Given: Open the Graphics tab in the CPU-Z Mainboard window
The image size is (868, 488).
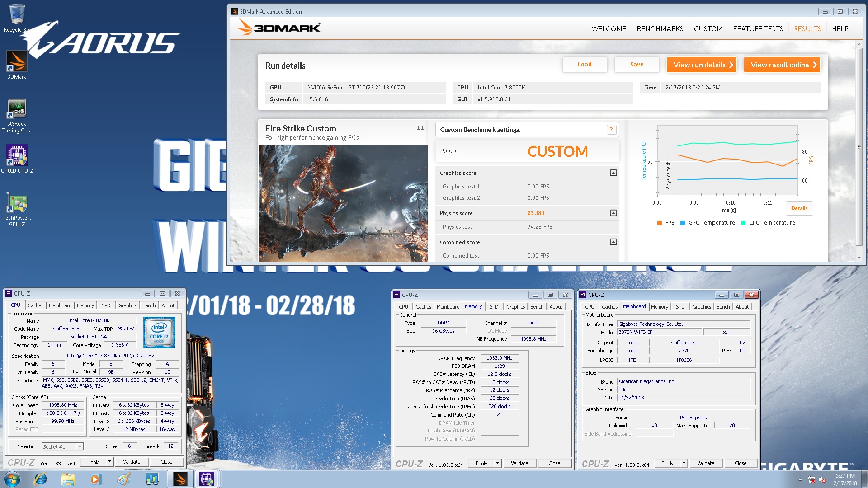Looking at the screenshot, I should [x=702, y=307].
